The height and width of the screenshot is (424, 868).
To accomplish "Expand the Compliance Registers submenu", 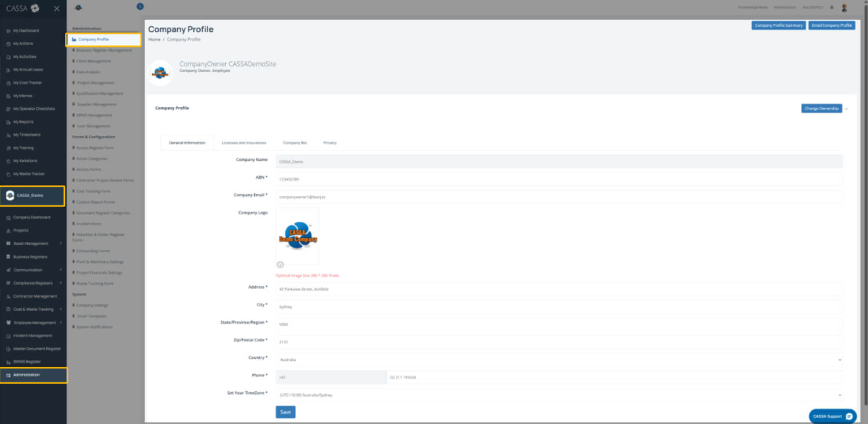I will tap(60, 283).
